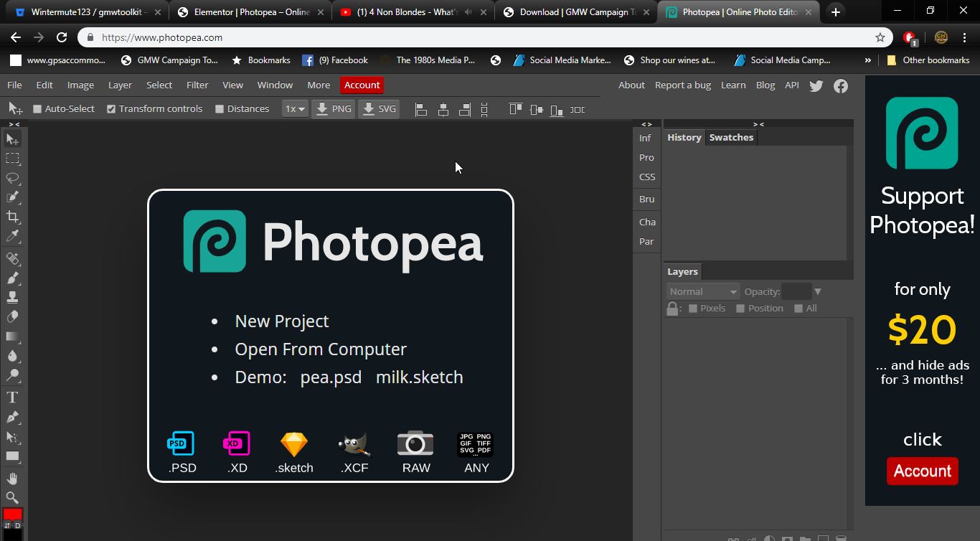980x541 pixels.
Task: Expand the narrow side panel column
Action: pyautogui.click(x=646, y=124)
